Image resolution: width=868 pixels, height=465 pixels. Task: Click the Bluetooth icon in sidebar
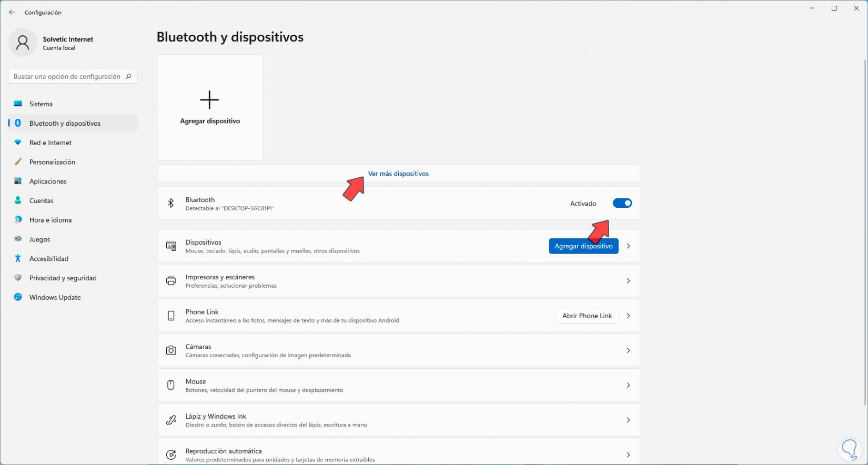click(x=18, y=123)
